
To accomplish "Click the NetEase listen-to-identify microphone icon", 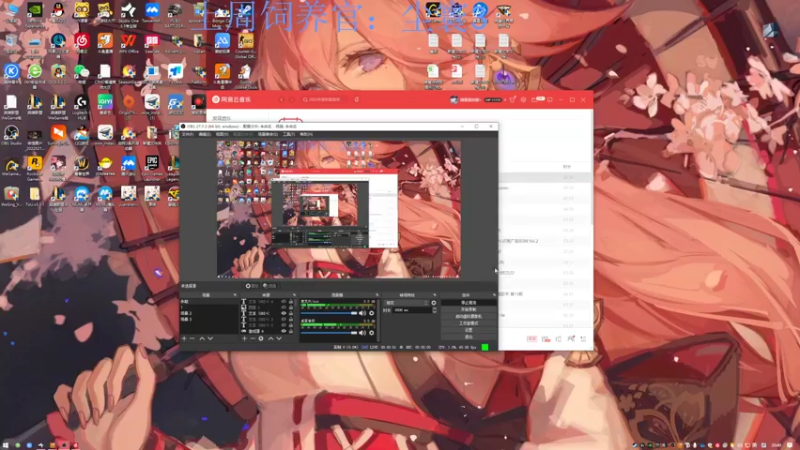I will pyautogui.click(x=357, y=99).
